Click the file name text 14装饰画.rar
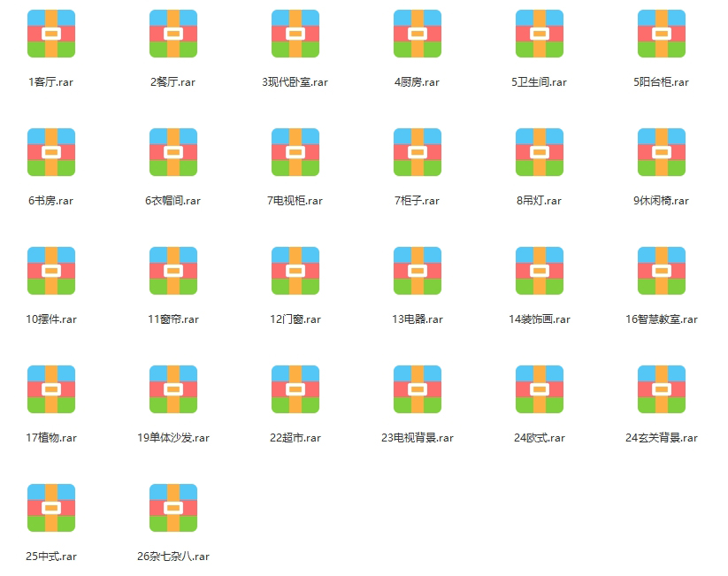 click(540, 319)
